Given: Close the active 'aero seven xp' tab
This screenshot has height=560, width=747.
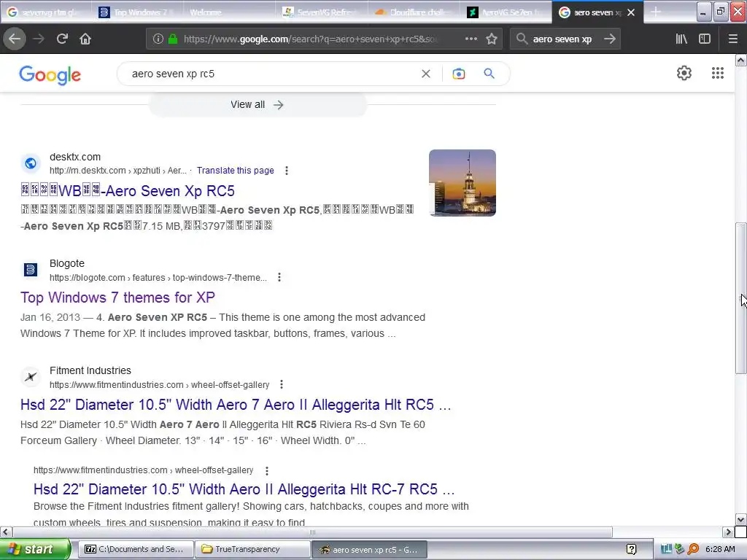Looking at the screenshot, I should [x=631, y=12].
